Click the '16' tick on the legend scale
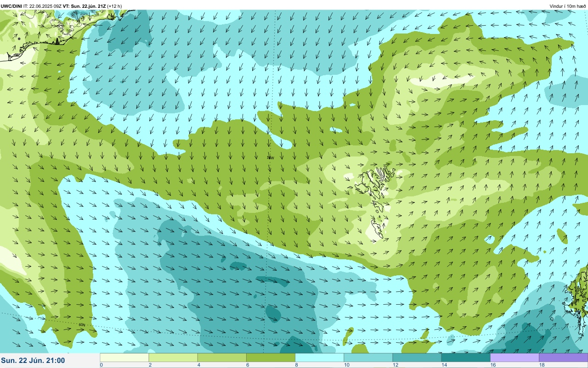This screenshot has width=588, height=368. (x=493, y=365)
